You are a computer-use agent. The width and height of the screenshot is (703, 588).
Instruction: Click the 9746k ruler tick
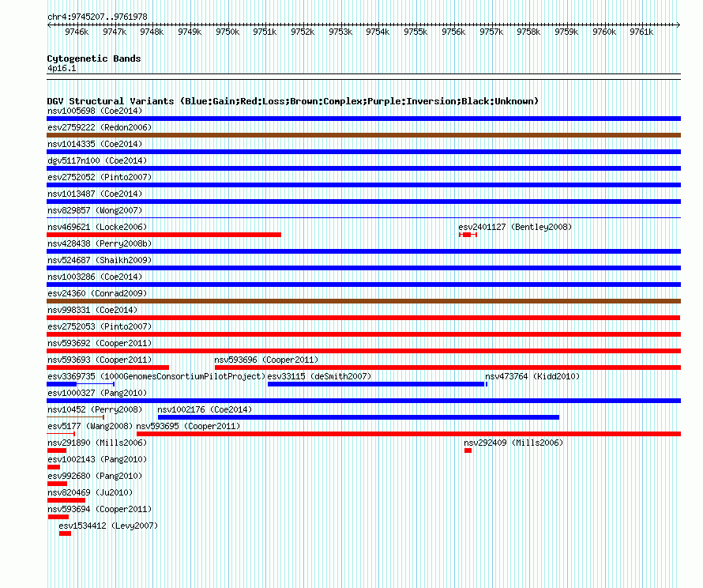point(77,32)
